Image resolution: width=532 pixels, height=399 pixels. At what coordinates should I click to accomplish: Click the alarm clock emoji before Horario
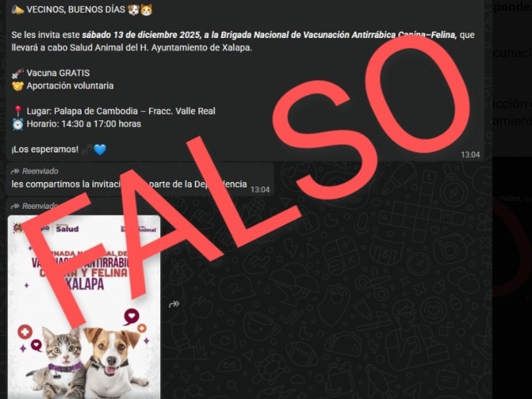(18, 124)
